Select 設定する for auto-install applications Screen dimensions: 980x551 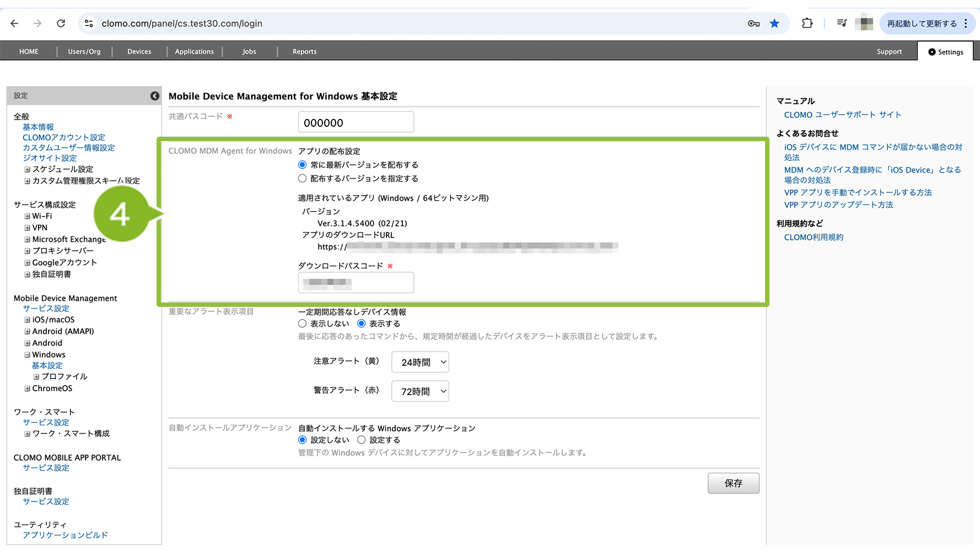click(362, 440)
